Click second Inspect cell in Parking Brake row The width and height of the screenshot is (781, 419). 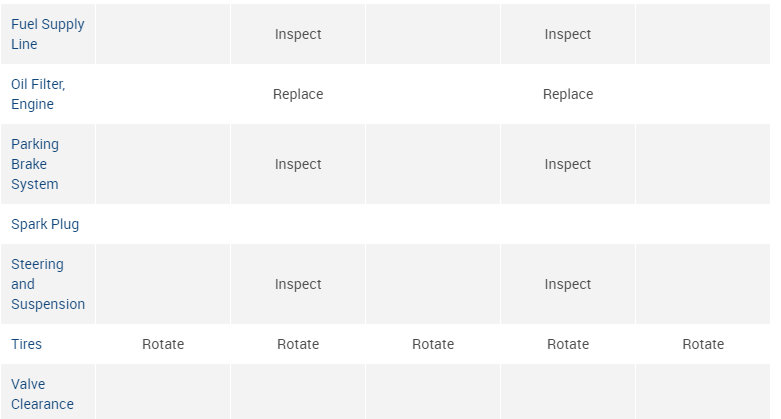pos(568,164)
